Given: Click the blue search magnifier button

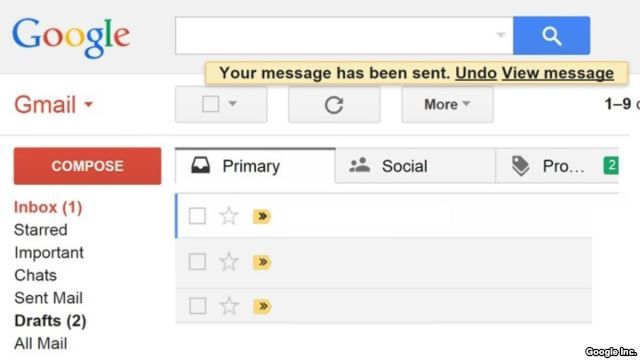Looking at the screenshot, I should 551,36.
